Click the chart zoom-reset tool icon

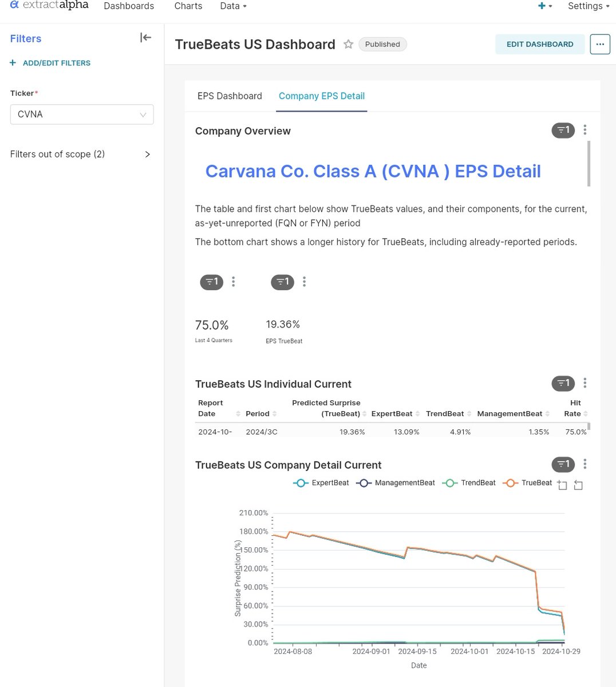pos(578,485)
